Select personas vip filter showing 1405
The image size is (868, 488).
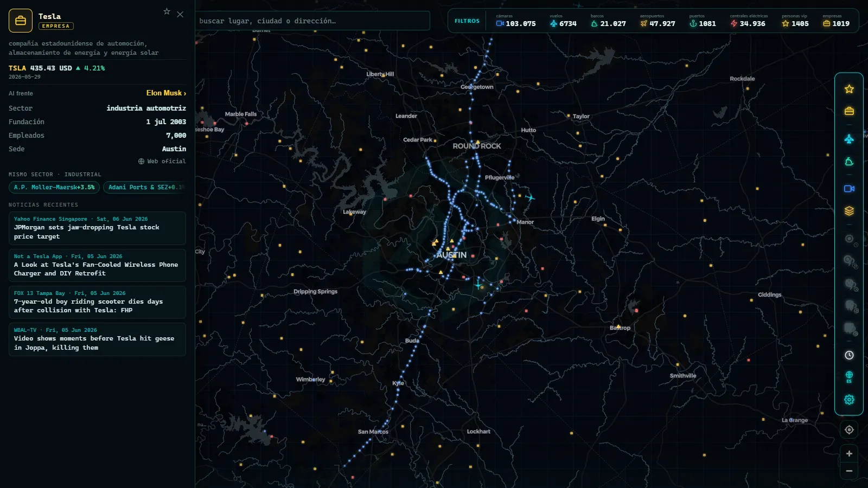pyautogui.click(x=795, y=21)
